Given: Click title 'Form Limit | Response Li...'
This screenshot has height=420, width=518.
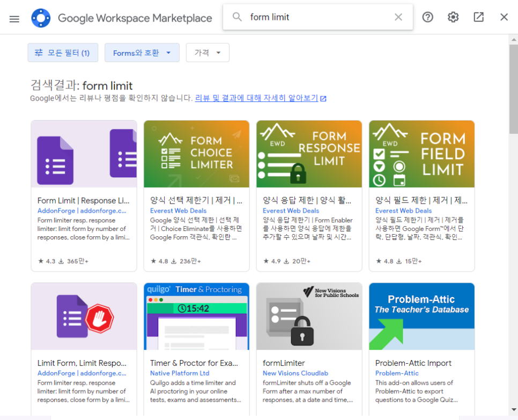Looking at the screenshot, I should [83, 200].
